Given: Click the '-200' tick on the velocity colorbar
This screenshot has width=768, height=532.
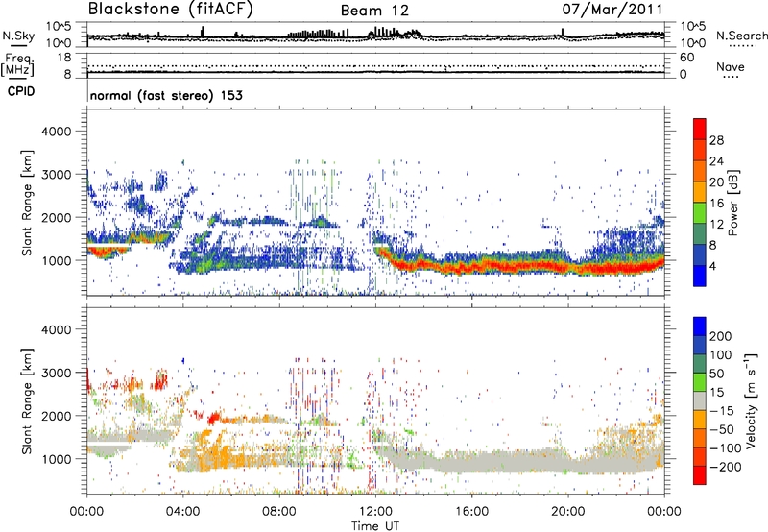Looking at the screenshot, I should tap(725, 467).
